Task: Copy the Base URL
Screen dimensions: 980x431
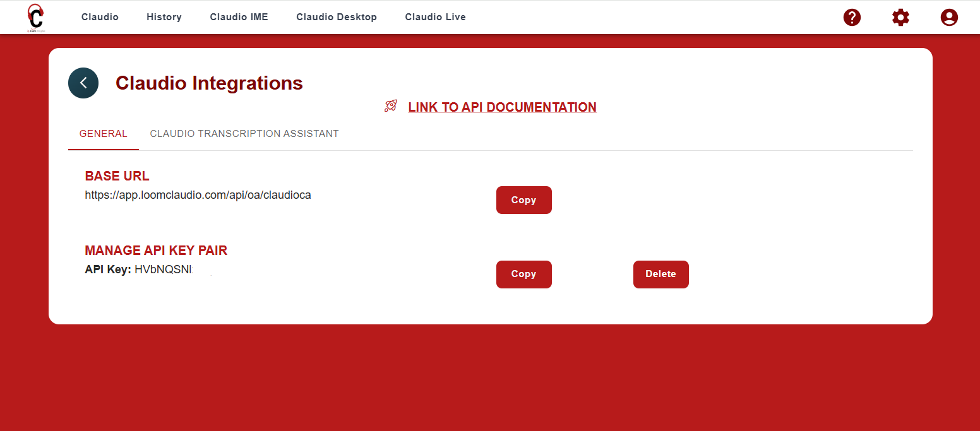Action: click(523, 200)
